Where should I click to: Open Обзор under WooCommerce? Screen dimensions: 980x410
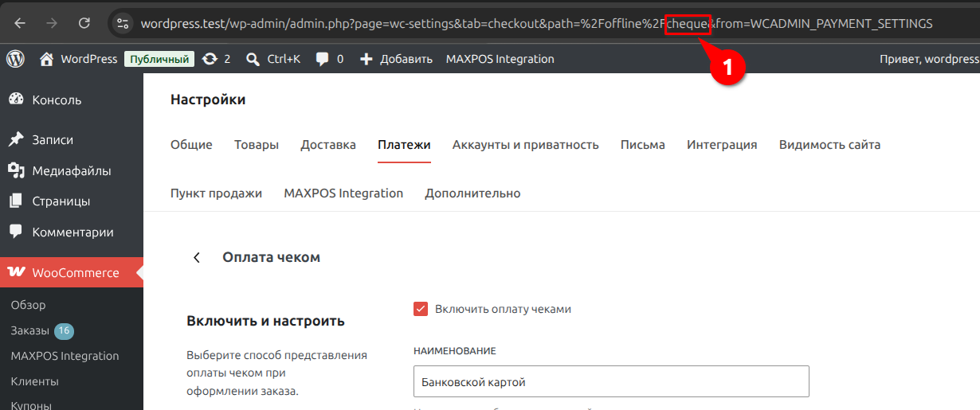29,305
